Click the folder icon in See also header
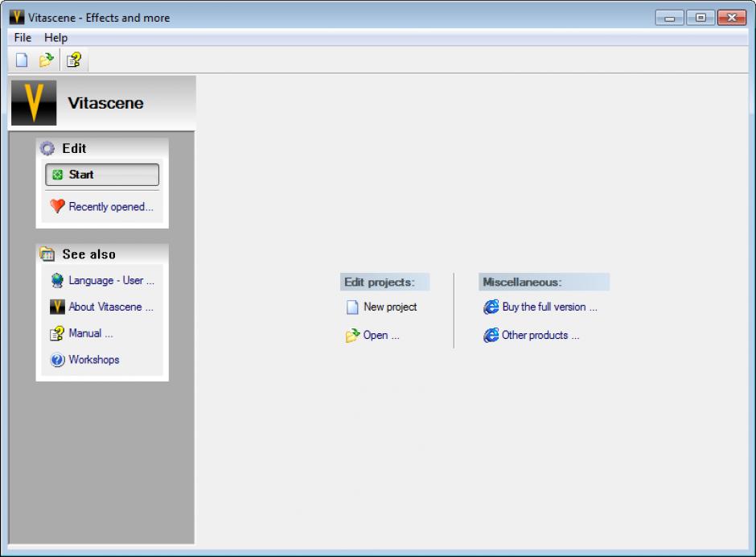This screenshot has width=756, height=557. (x=47, y=254)
